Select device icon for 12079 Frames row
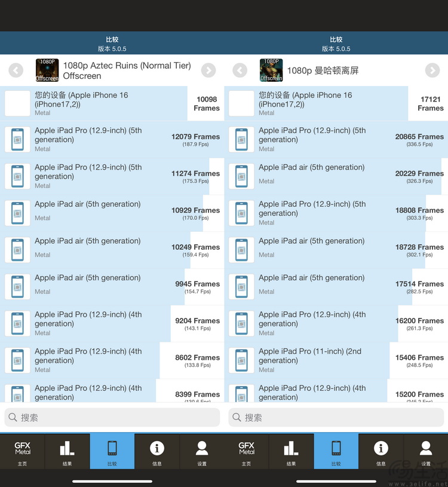Image resolution: width=448 pixels, height=487 pixels. click(17, 139)
